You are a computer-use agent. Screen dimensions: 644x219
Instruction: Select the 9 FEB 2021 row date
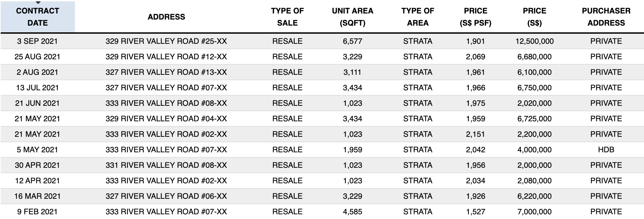37,212
